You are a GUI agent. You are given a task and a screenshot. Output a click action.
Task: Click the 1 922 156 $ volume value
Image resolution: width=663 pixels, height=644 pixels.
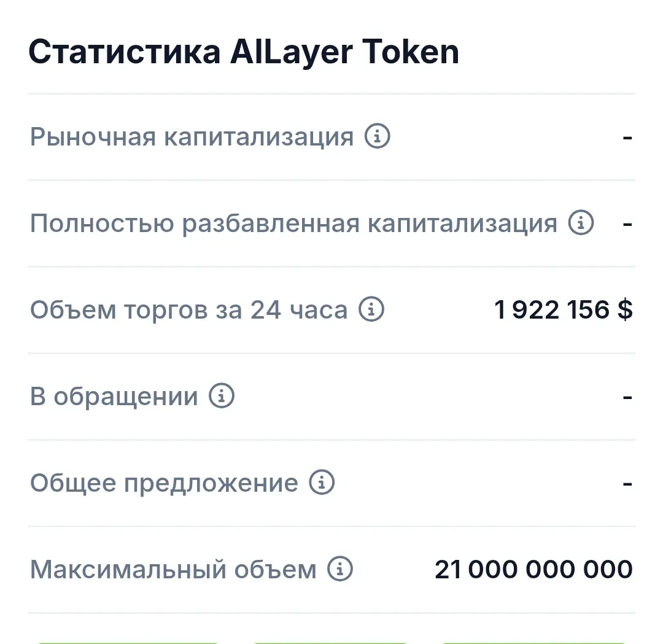pos(563,309)
